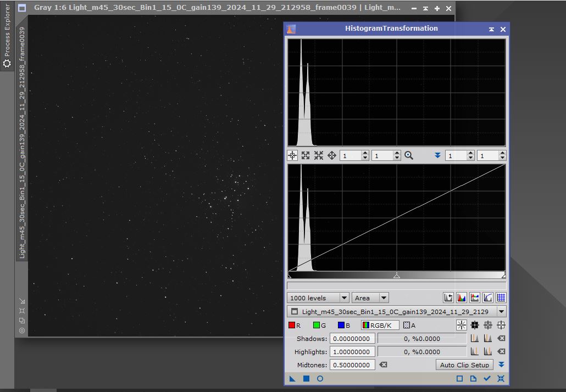Click second auto-clip icon in Shadows row

(487, 338)
